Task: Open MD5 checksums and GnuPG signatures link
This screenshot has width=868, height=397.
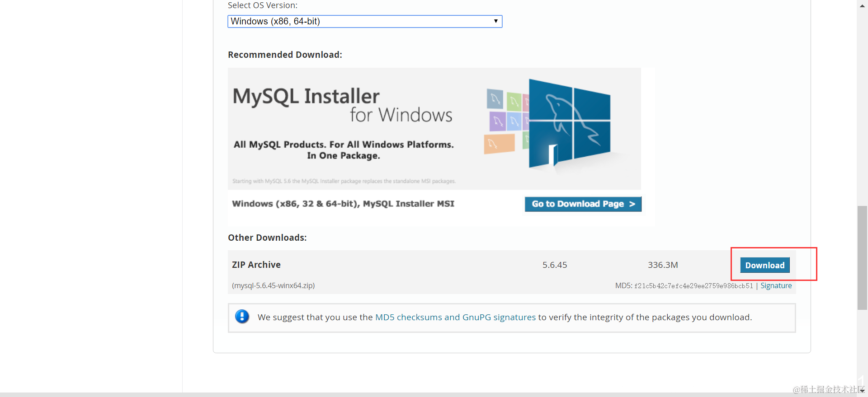Action: [455, 318]
